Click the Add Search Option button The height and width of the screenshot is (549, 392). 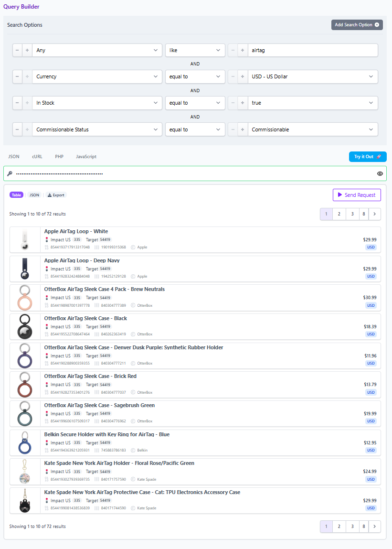357,25
